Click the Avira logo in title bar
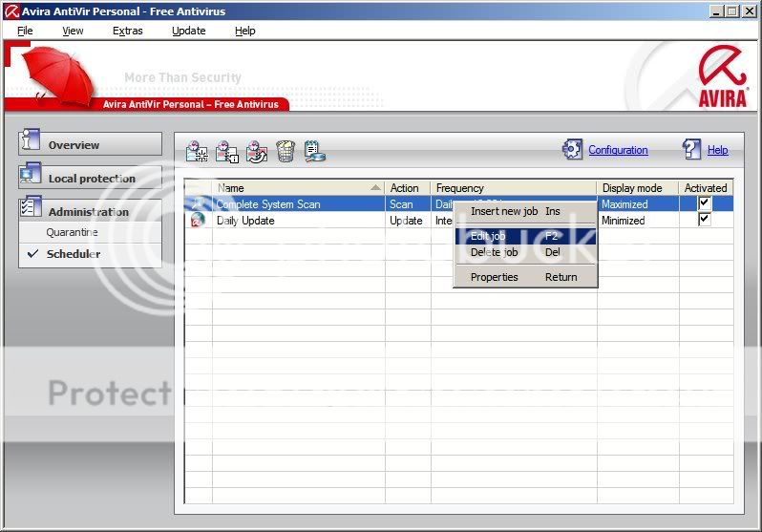 point(11,11)
